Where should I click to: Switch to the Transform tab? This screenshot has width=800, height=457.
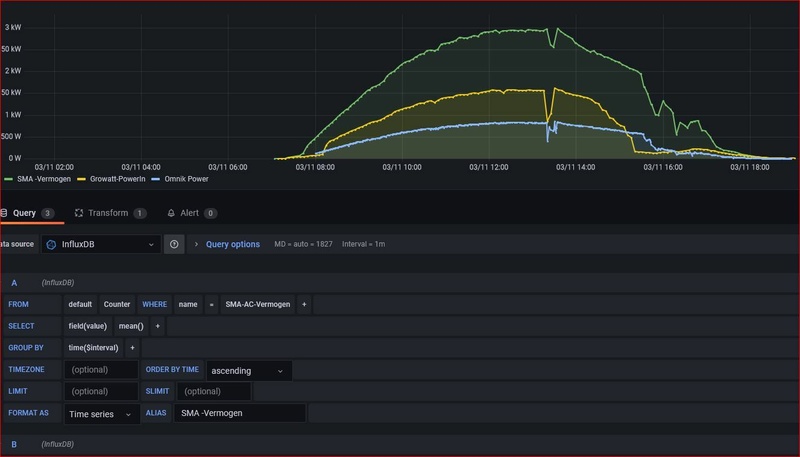107,213
